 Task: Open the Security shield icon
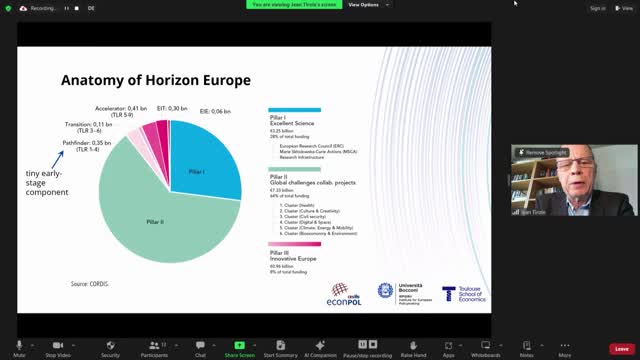click(110, 348)
